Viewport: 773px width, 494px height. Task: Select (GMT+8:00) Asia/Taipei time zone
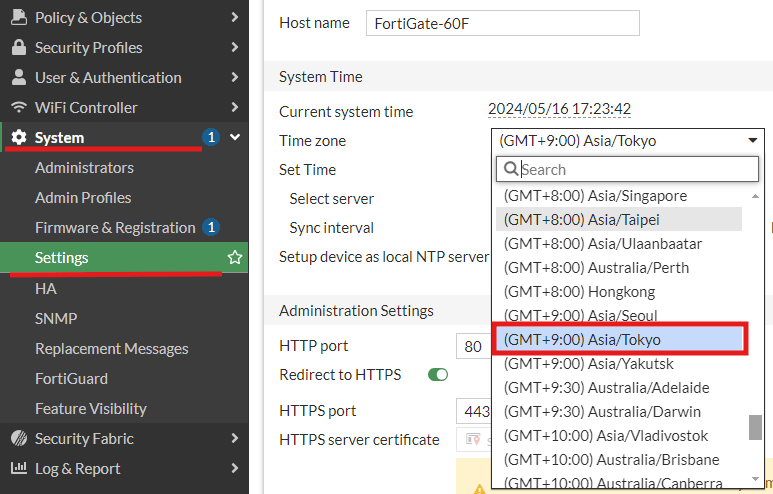coord(619,219)
